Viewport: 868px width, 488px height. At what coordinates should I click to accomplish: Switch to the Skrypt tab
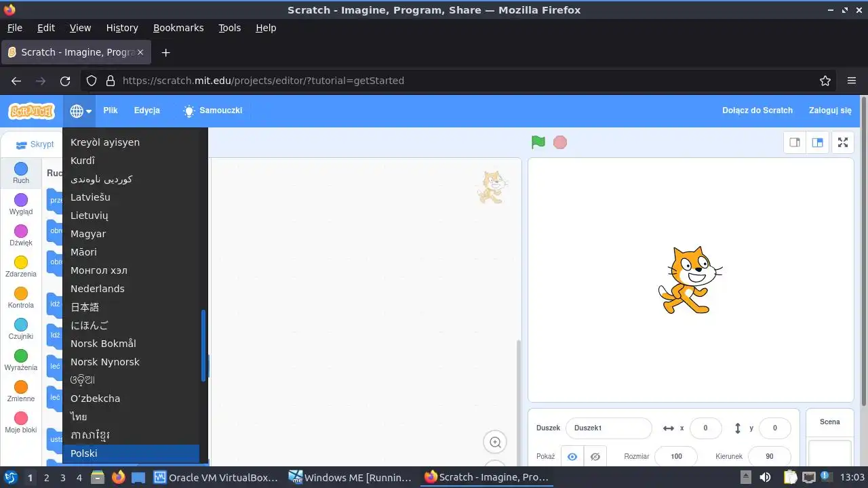pos(35,144)
